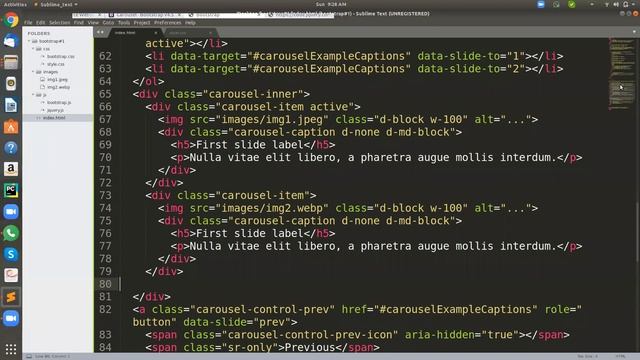The height and width of the screenshot is (360, 640).
Task: Open Rhythmbox music player in dock
Action: 11,83
